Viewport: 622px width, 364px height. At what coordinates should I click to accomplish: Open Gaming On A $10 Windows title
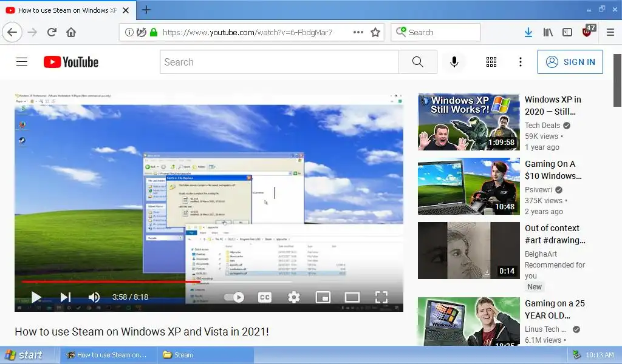tap(553, 170)
